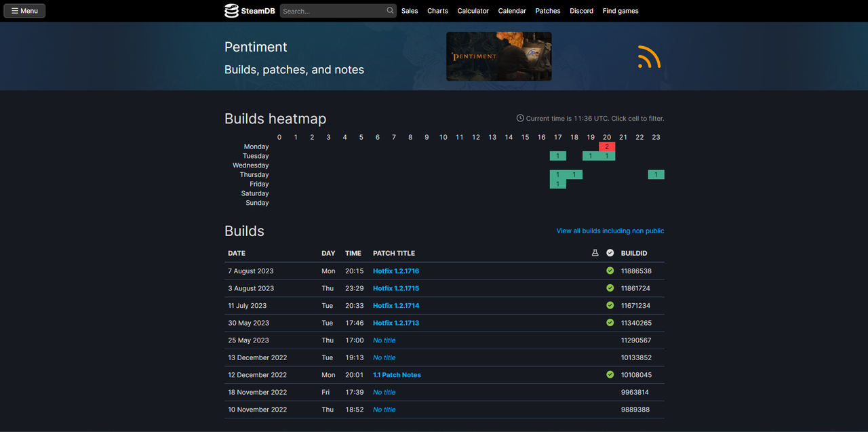Image resolution: width=868 pixels, height=432 pixels.
Task: Open the Calculator menu item
Action: coord(473,11)
